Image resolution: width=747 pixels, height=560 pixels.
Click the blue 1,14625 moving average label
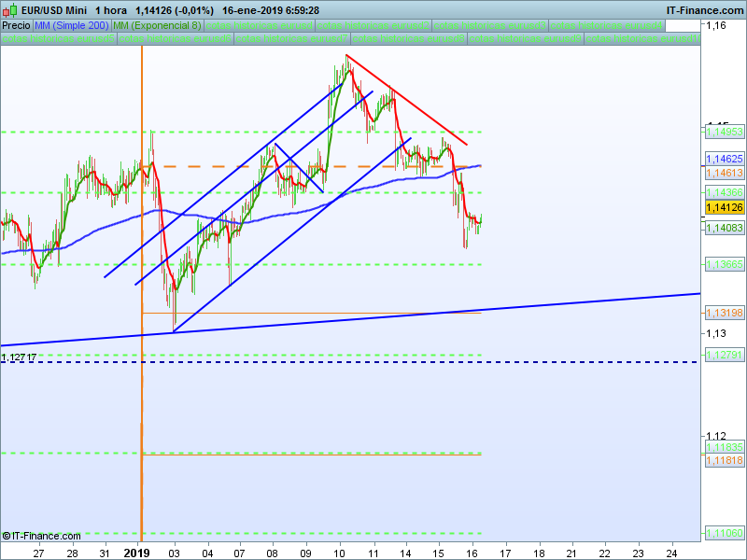(x=725, y=159)
